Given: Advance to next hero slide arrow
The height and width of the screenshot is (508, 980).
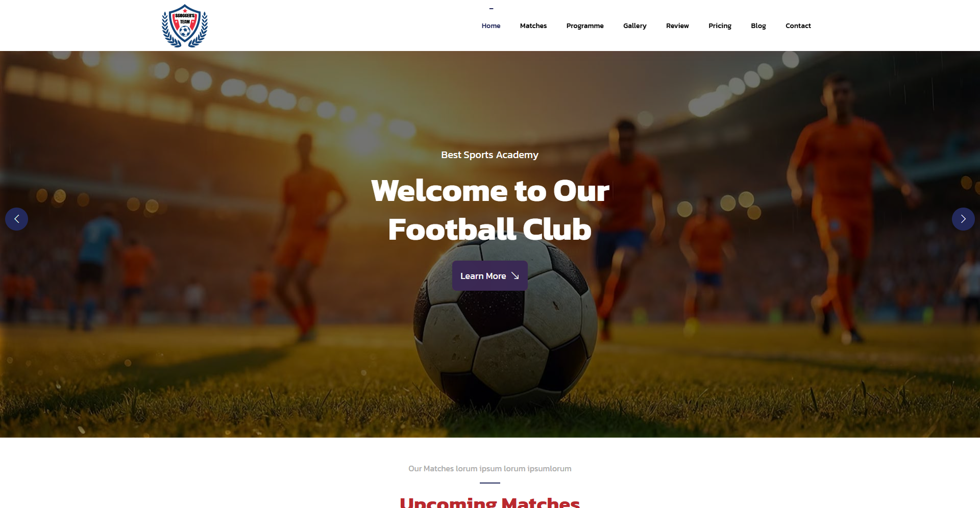Looking at the screenshot, I should point(963,219).
